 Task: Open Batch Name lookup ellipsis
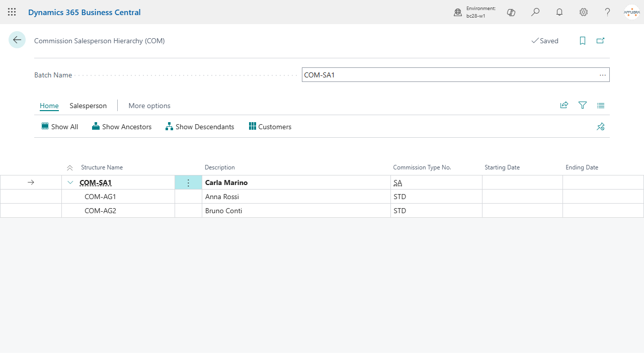(603, 75)
